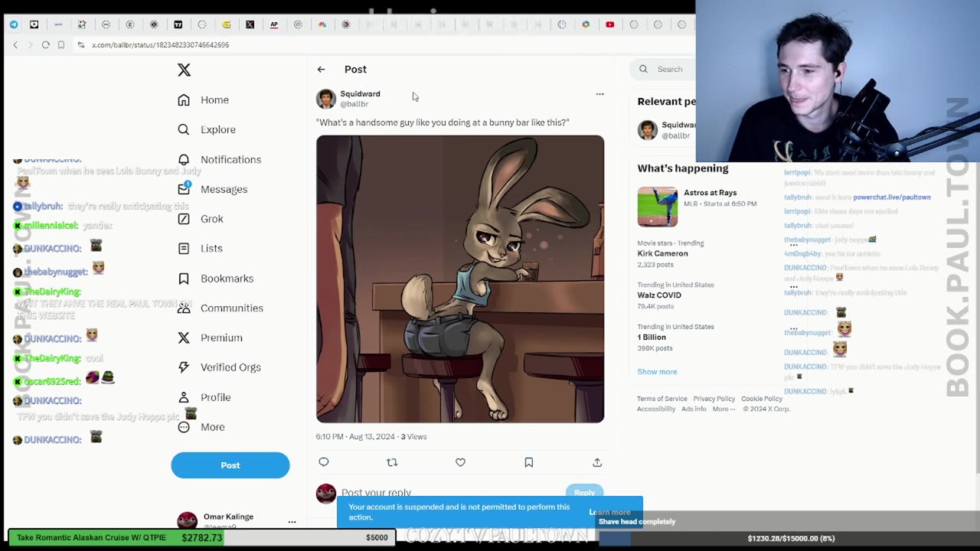Viewport: 980px width, 551px height.
Task: Click the Premium X icon
Action: click(184, 337)
